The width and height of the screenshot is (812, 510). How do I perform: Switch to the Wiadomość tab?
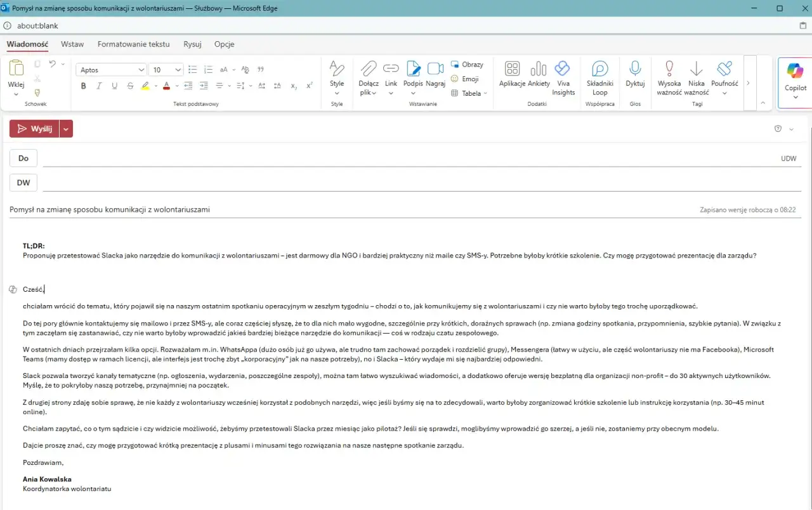27,44
